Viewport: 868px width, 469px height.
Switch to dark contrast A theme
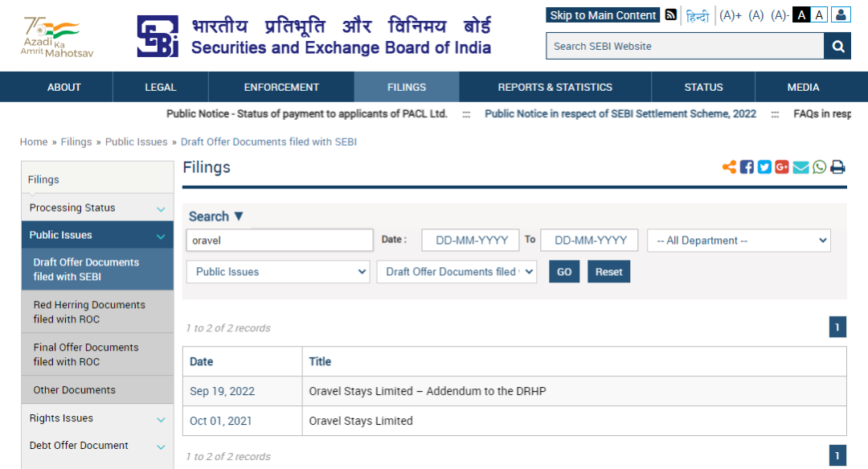[x=801, y=15]
